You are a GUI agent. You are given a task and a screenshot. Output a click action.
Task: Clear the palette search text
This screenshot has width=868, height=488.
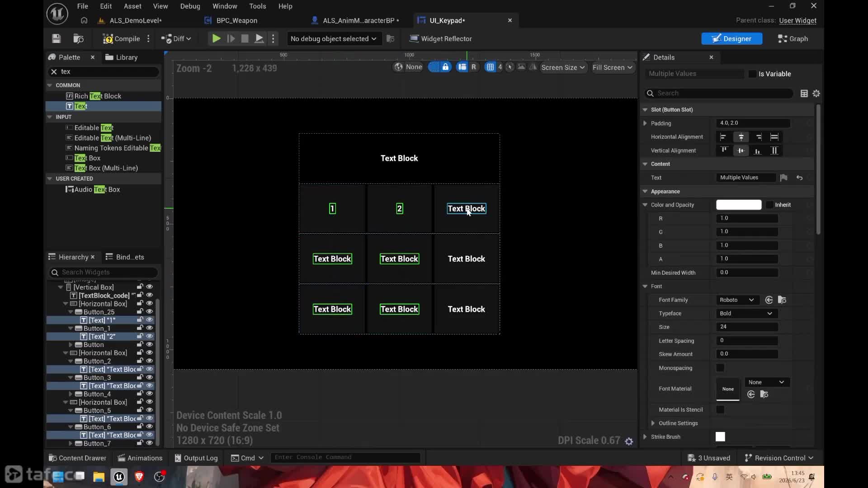54,71
